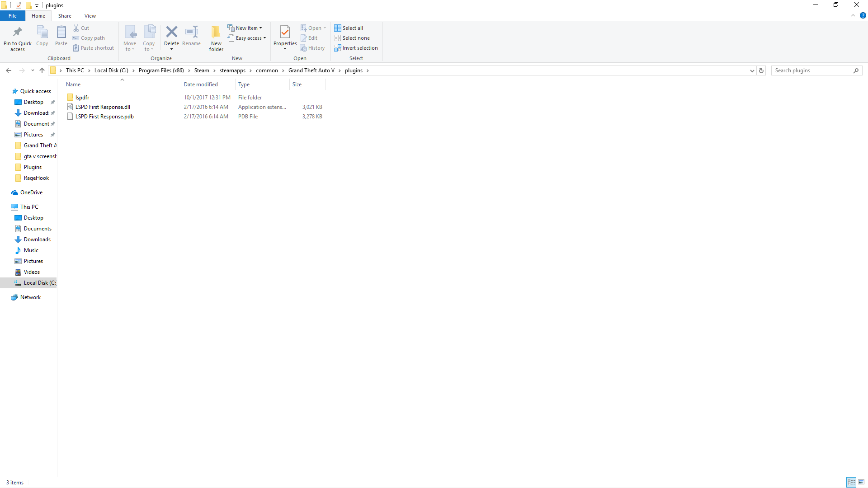Switch to large icons view

tap(861, 482)
